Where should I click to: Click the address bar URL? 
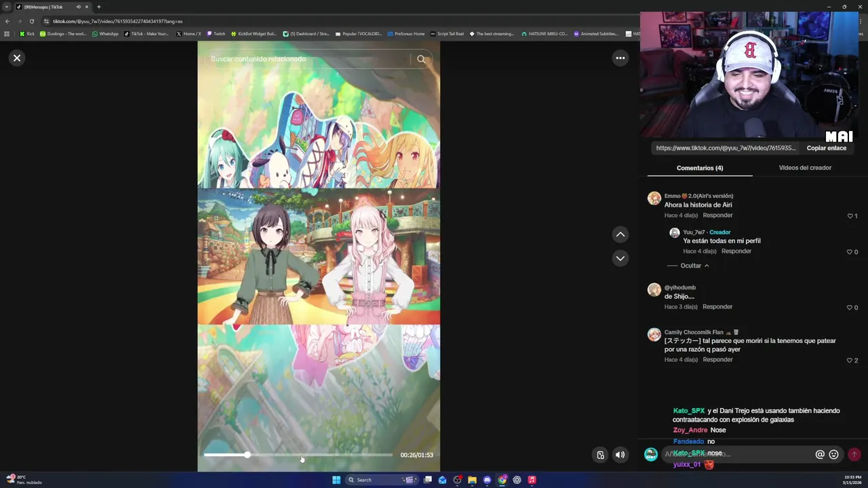coord(118,21)
